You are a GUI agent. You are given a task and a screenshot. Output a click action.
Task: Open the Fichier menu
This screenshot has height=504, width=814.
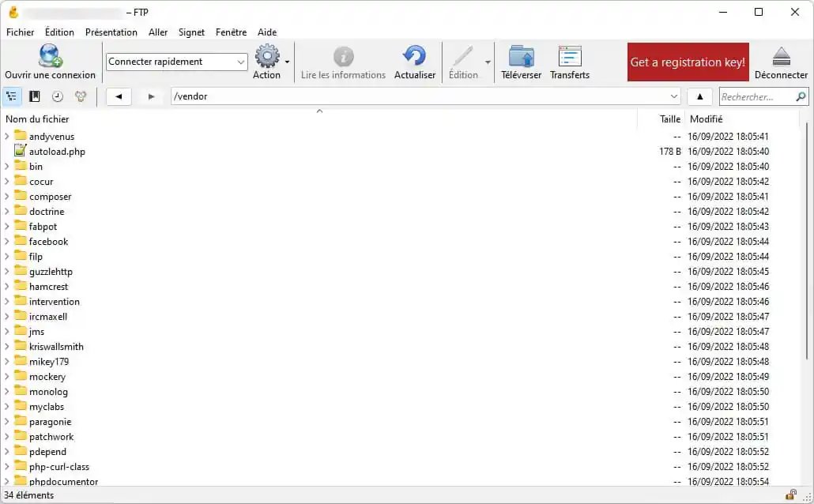coord(21,32)
